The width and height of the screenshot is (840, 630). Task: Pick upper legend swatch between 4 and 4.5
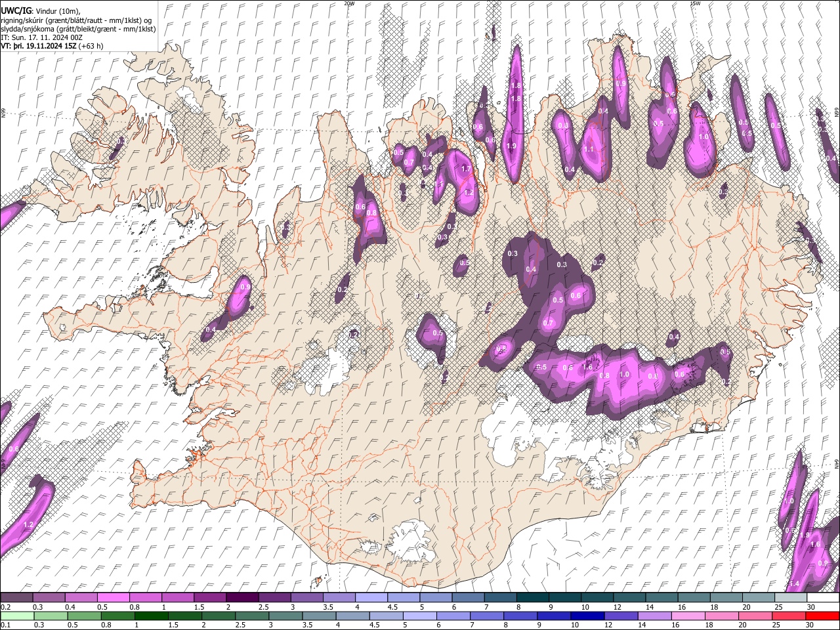tap(371, 597)
